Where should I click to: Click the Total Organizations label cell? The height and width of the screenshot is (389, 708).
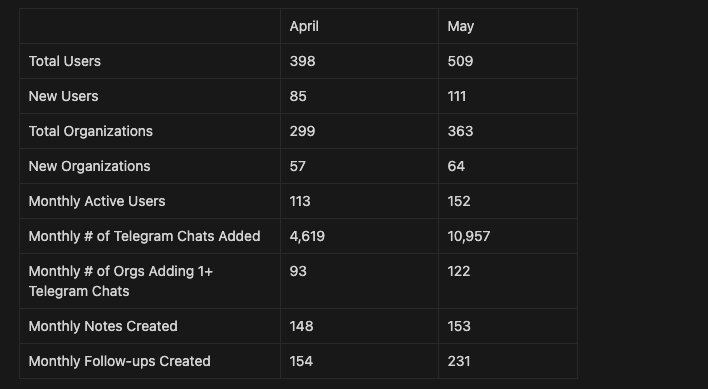pos(150,131)
